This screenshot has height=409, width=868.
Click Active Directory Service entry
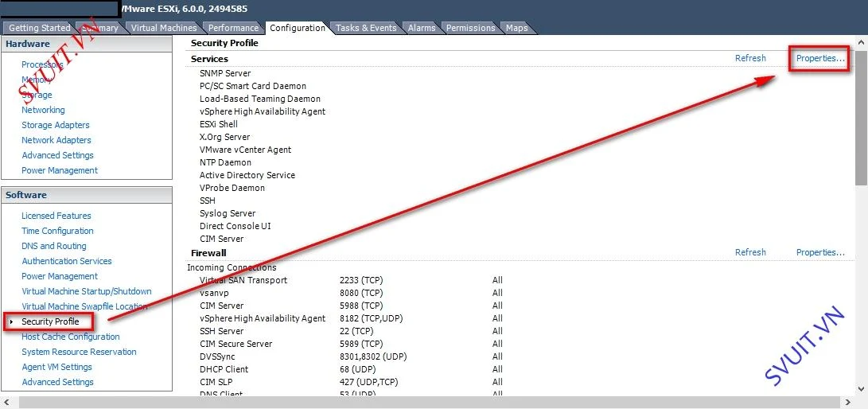point(247,175)
